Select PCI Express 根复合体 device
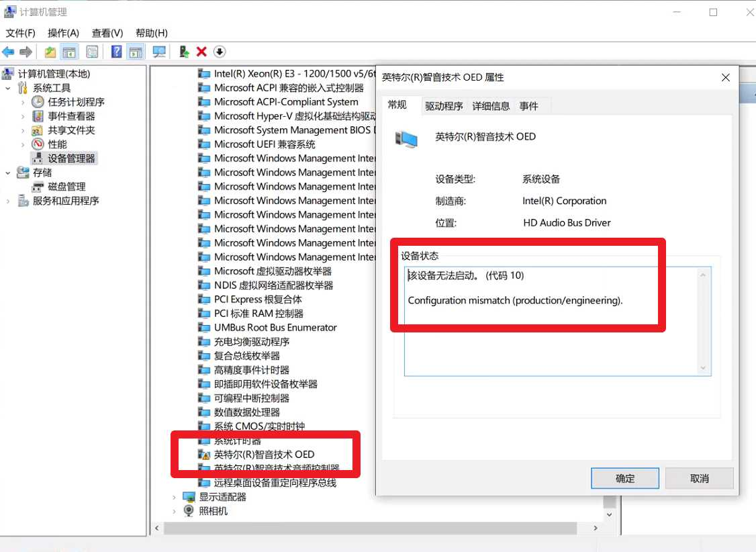 point(258,300)
